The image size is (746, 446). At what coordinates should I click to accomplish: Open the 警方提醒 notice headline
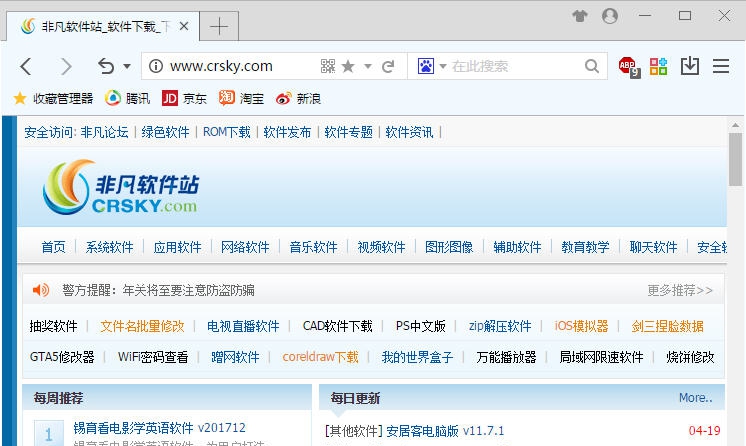click(x=158, y=290)
